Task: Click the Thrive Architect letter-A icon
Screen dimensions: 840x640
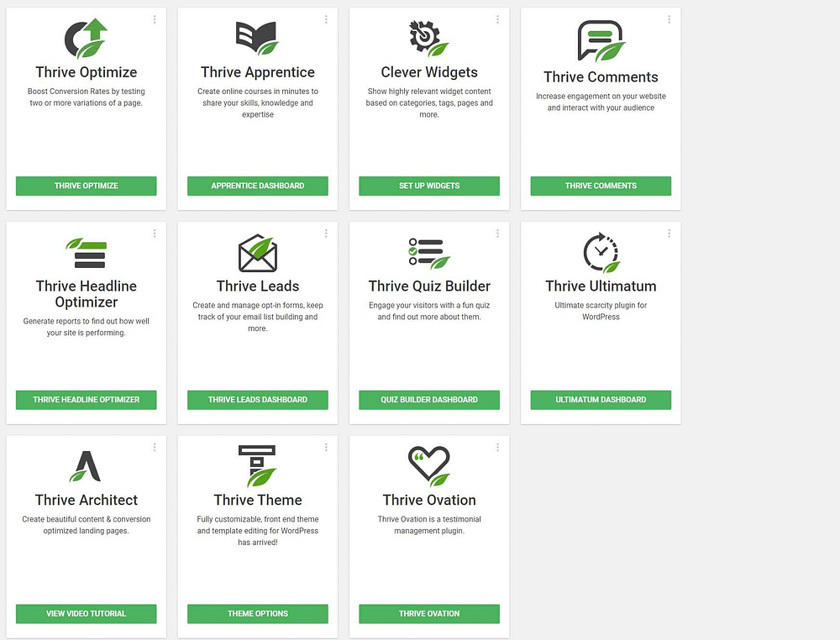Action: (x=86, y=466)
